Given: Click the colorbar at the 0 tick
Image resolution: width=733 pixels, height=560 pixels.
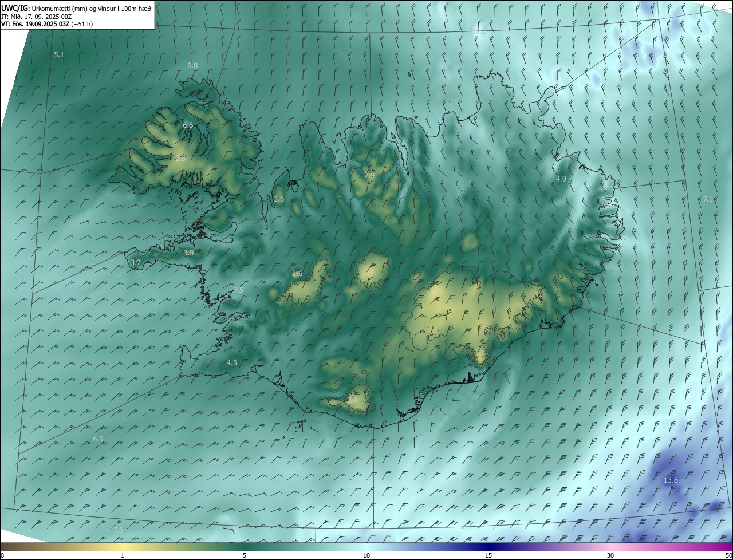Looking at the screenshot, I should 2,556.
